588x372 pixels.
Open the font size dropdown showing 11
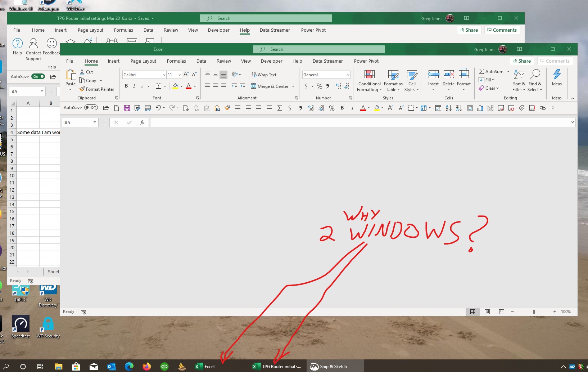180,75
